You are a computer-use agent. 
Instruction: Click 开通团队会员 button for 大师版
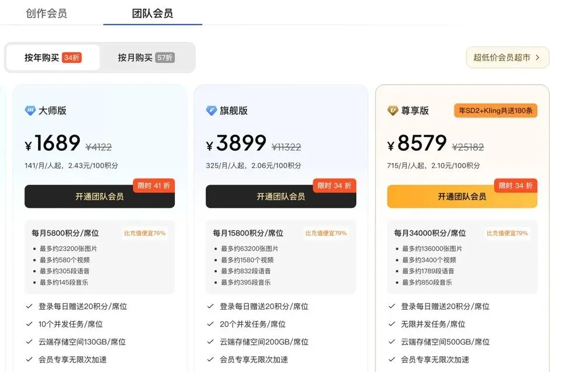pyautogui.click(x=100, y=197)
